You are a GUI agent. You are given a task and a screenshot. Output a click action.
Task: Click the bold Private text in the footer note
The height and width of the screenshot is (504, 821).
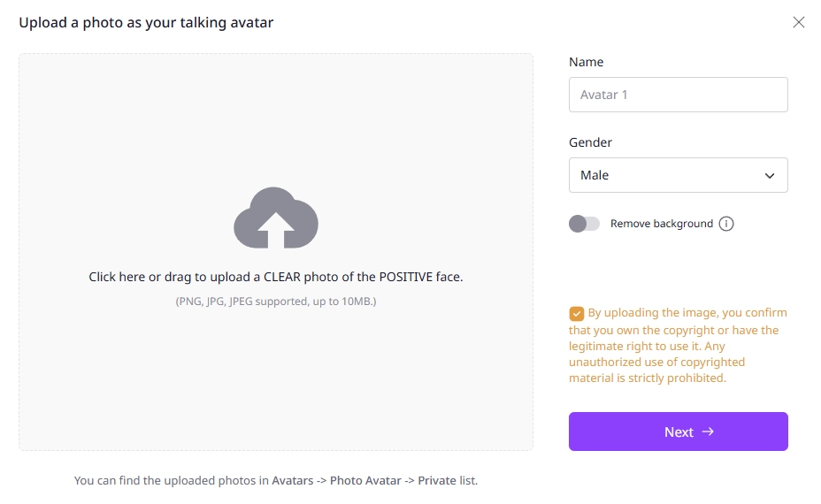[x=437, y=480]
